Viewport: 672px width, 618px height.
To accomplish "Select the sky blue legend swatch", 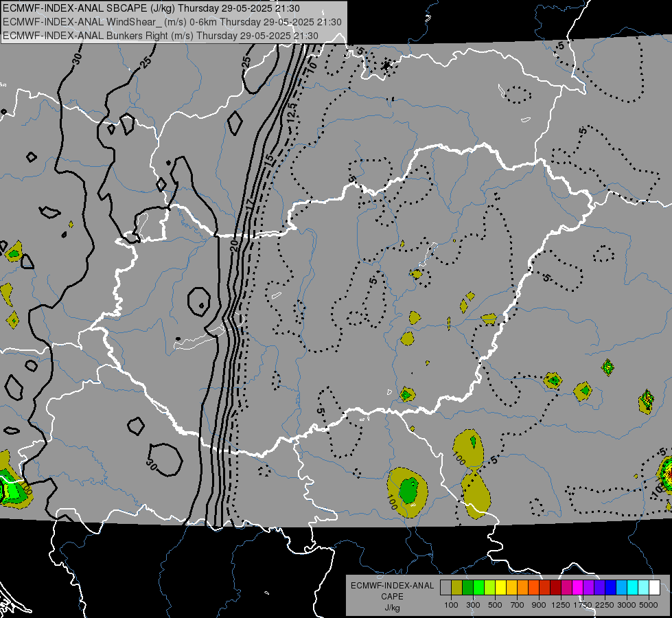I will (x=621, y=587).
